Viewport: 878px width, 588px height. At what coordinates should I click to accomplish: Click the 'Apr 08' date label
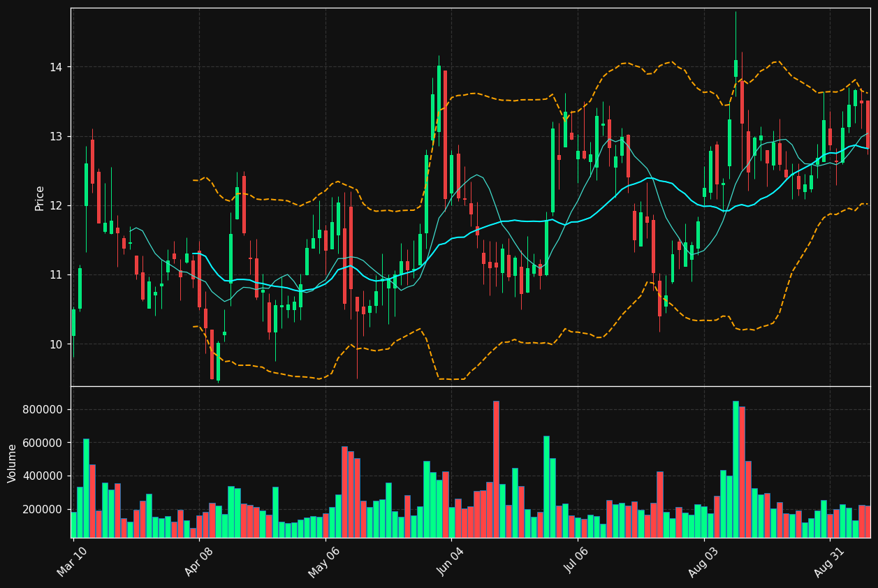[199, 561]
